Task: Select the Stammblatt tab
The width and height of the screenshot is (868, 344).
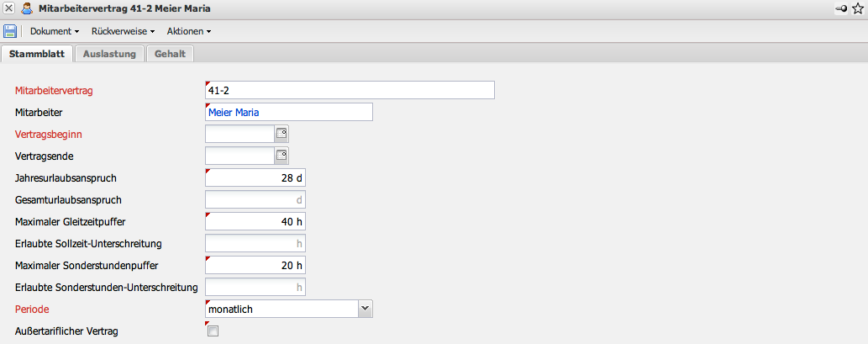Action: [x=36, y=54]
